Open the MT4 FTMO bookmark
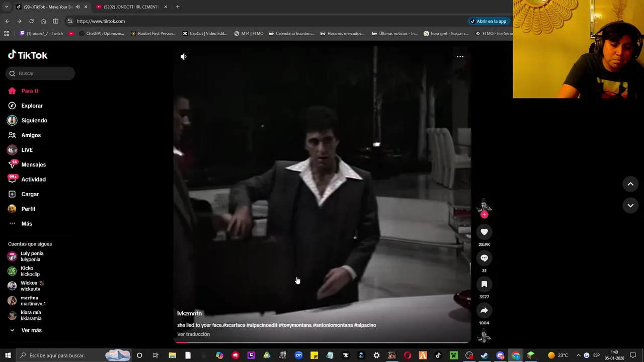The width and height of the screenshot is (644, 362). pyautogui.click(x=249, y=34)
